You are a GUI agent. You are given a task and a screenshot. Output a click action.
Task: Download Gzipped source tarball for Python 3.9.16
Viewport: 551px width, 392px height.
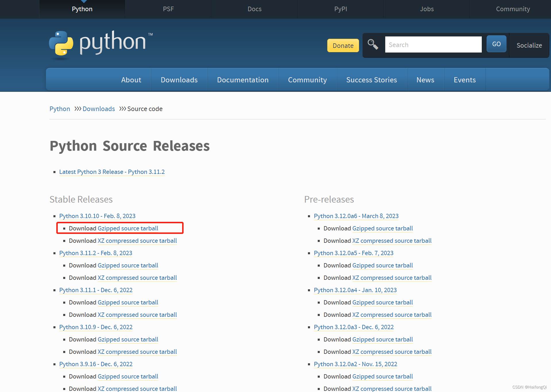[x=128, y=377]
